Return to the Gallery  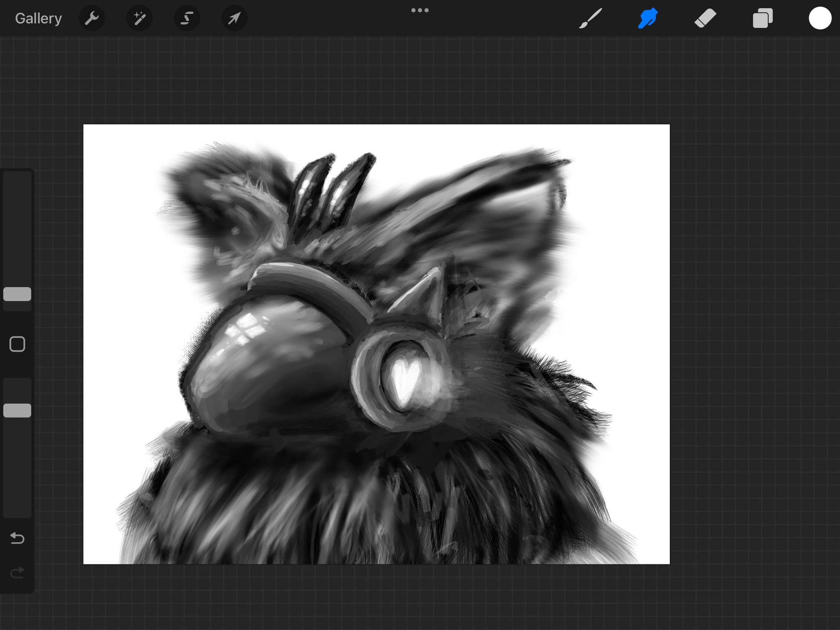(x=38, y=18)
